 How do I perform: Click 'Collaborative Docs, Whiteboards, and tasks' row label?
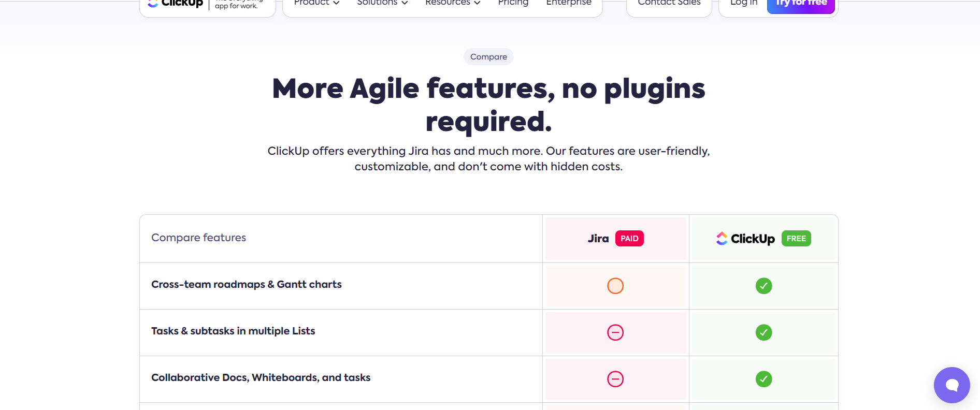(261, 377)
